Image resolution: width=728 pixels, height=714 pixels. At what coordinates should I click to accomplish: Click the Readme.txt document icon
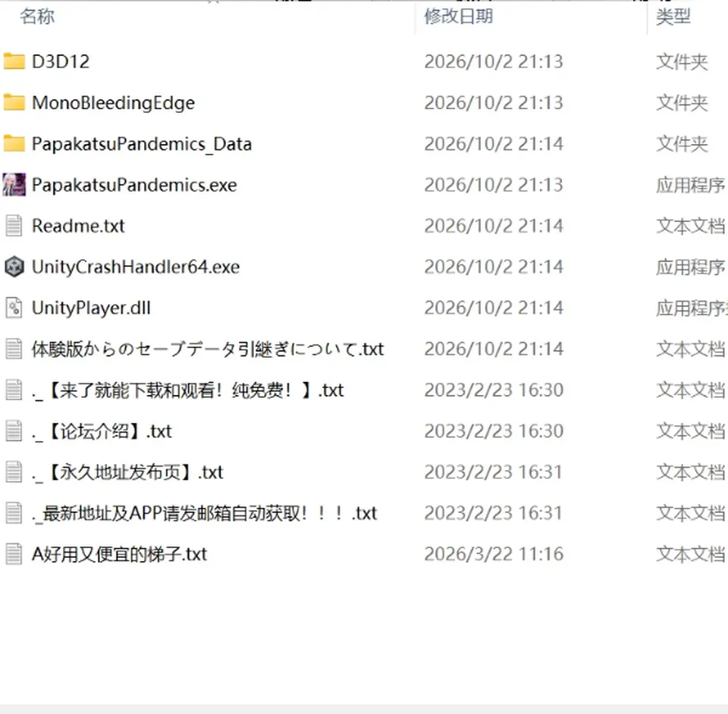click(14, 226)
